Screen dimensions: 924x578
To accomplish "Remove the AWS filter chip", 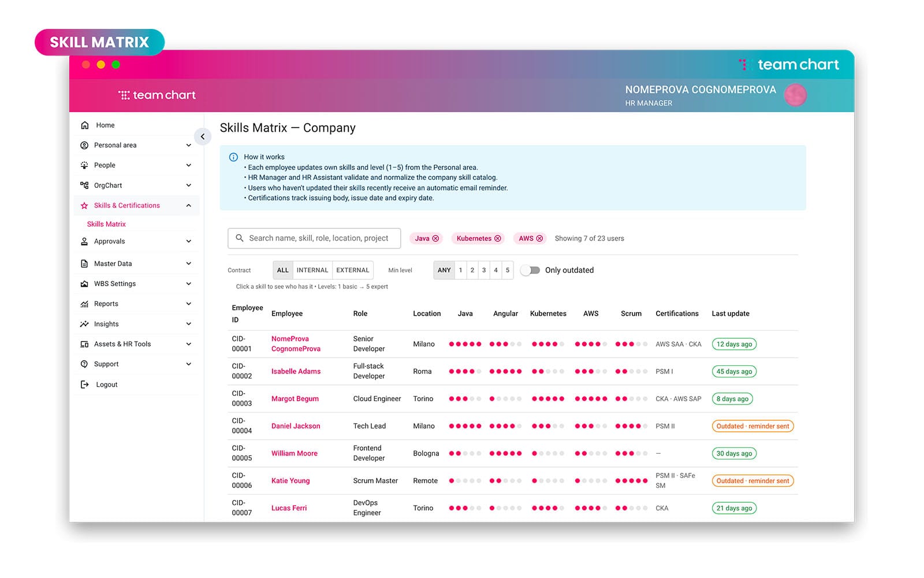I will click(x=539, y=238).
